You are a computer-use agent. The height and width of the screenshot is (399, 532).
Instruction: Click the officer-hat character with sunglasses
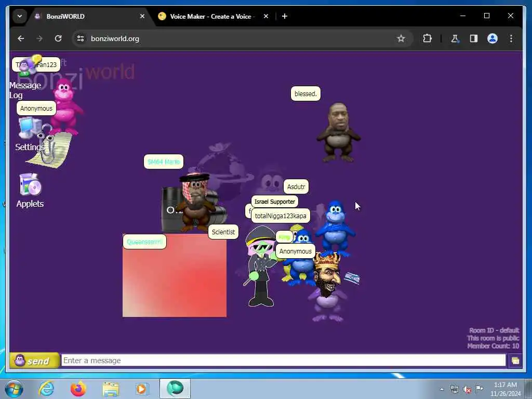[x=261, y=267]
